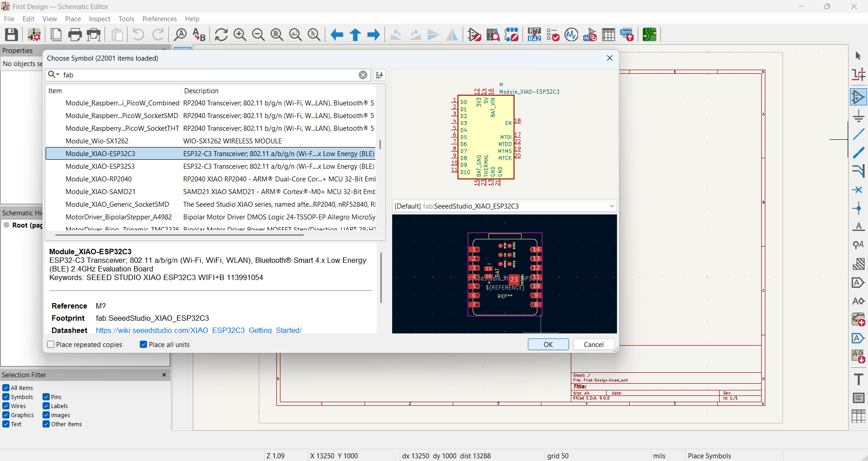Screen dimensions: 868x461
Task: Open the Preferences menu
Action: click(x=160, y=19)
